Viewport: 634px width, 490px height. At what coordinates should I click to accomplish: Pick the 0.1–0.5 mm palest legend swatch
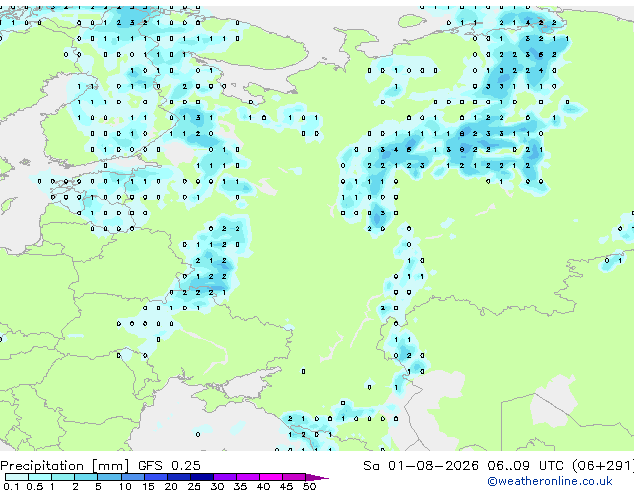[x=17, y=477]
